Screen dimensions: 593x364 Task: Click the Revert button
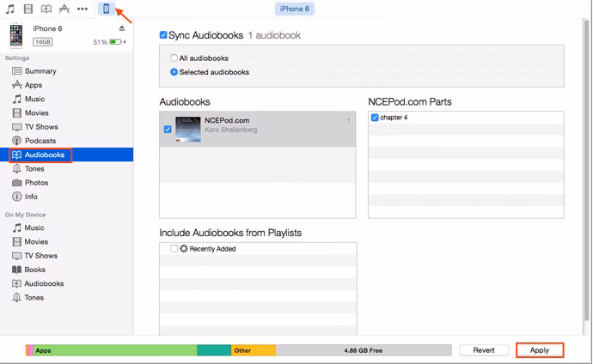click(484, 350)
